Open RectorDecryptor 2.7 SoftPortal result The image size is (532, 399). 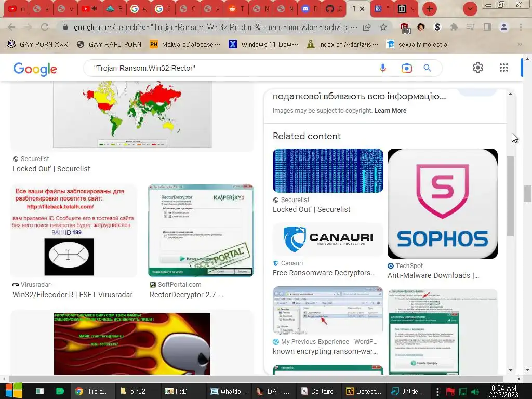pyautogui.click(x=187, y=295)
